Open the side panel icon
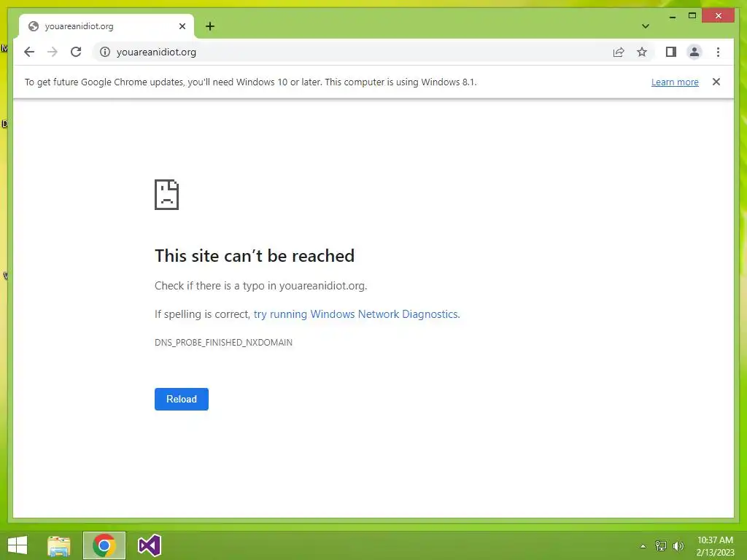 671,52
